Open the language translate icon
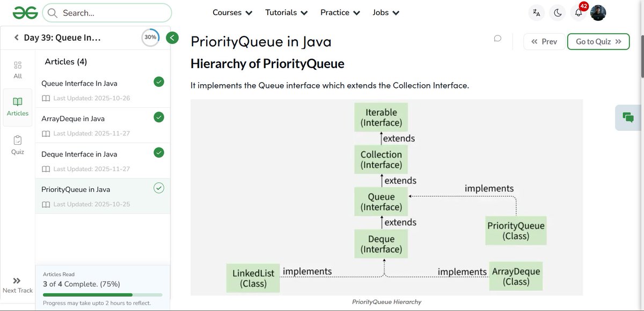The width and height of the screenshot is (644, 311). (x=536, y=13)
